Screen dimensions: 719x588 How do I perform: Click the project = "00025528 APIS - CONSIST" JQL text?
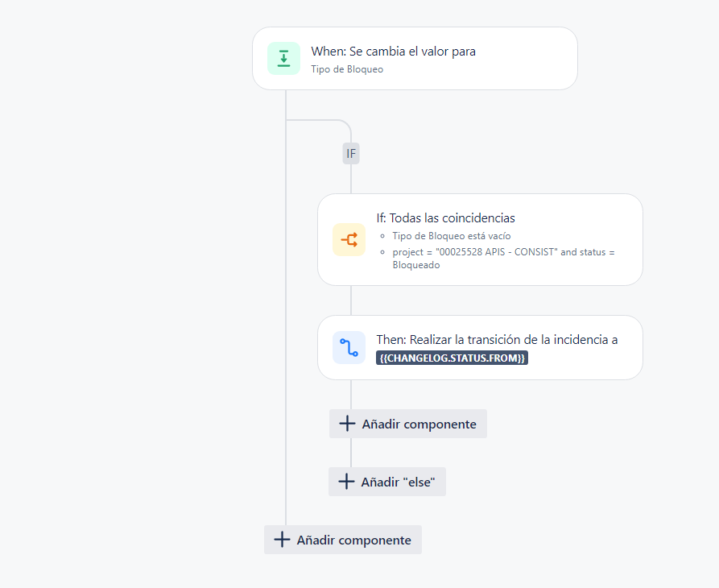point(503,259)
